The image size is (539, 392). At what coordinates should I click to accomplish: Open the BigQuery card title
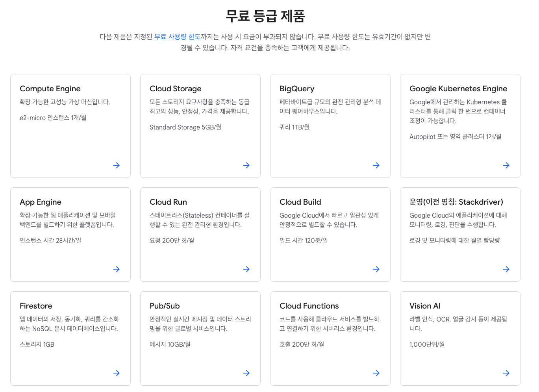tap(297, 89)
